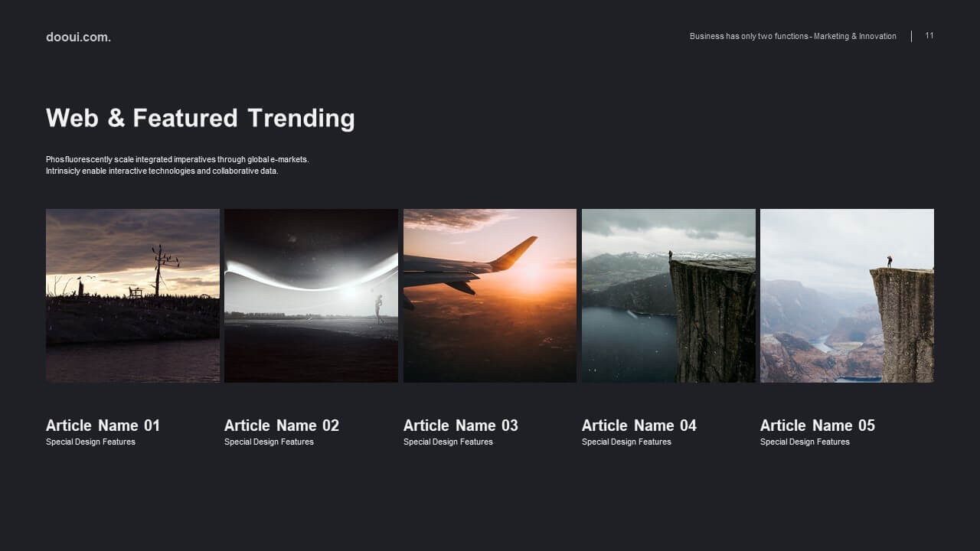Open the sunset silhouette tree photo

click(132, 295)
